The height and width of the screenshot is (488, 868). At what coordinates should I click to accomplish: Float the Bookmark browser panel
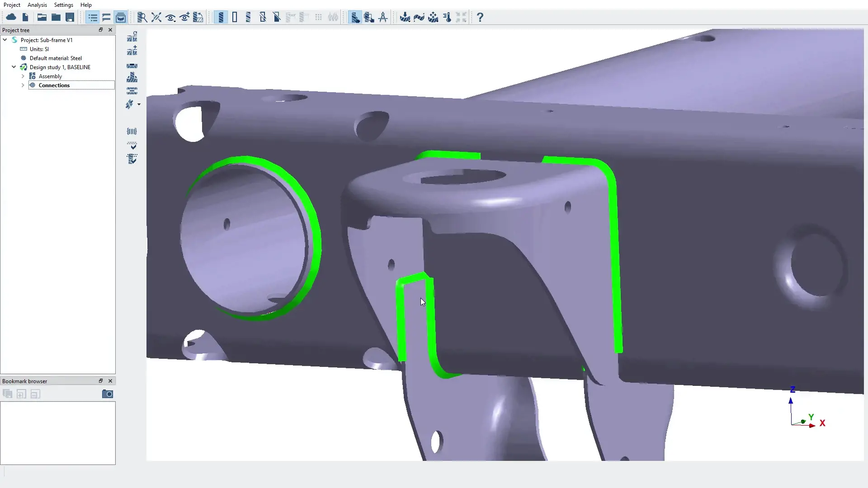click(x=100, y=381)
